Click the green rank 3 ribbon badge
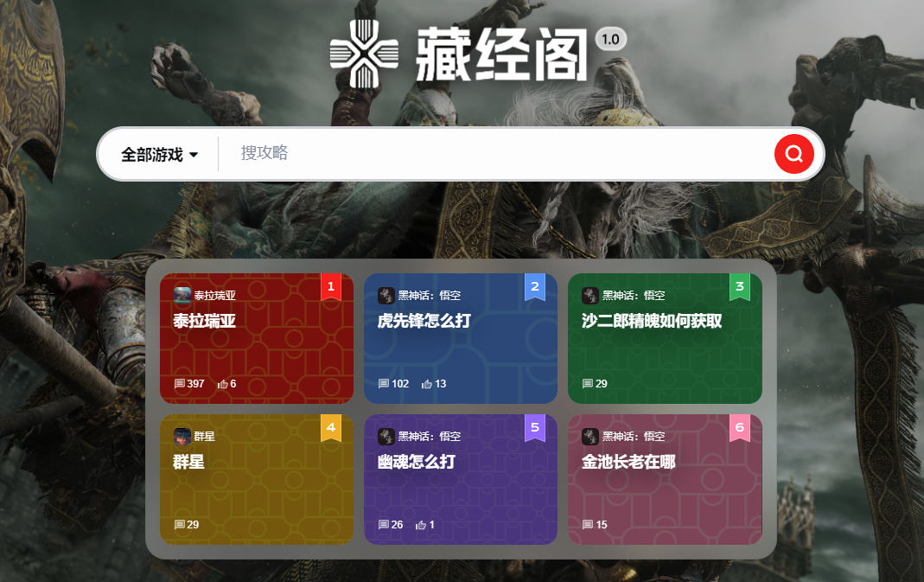924x582 pixels. click(x=740, y=287)
